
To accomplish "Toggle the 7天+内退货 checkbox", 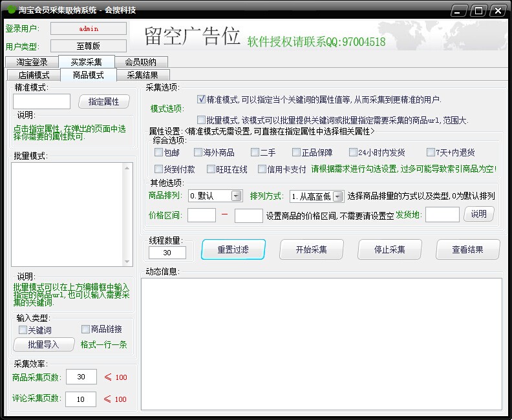I will point(431,152).
